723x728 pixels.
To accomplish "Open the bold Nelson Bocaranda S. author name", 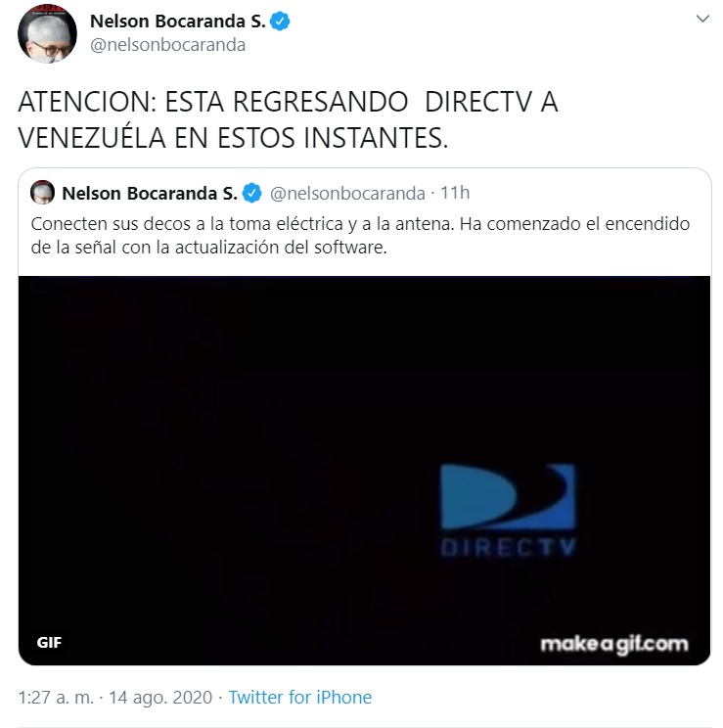I will pyautogui.click(x=178, y=22).
